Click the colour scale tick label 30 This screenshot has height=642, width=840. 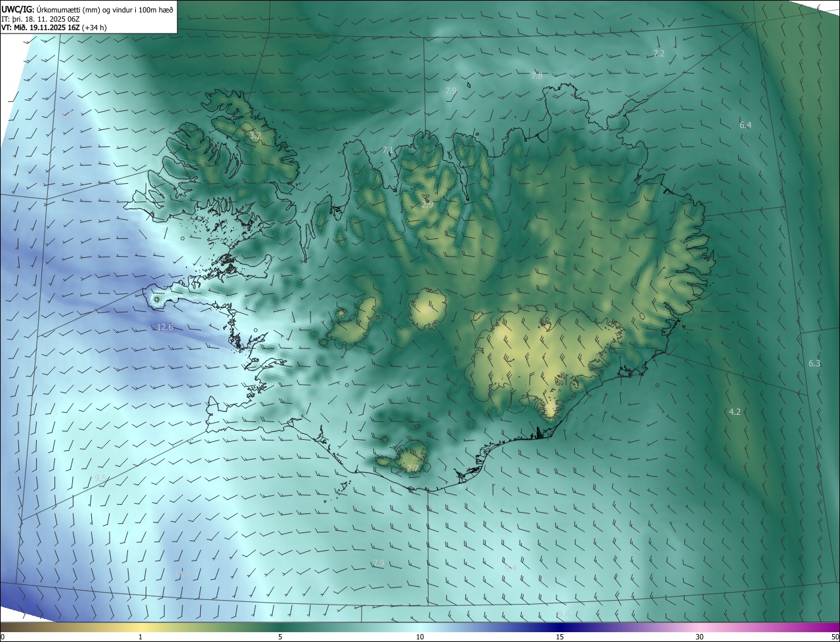pyautogui.click(x=700, y=637)
